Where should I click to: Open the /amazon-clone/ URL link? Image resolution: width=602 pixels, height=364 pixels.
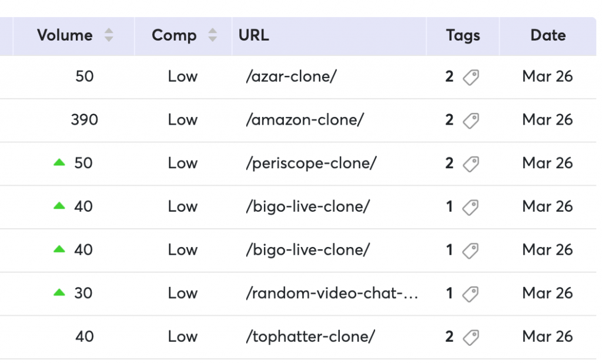[305, 120]
